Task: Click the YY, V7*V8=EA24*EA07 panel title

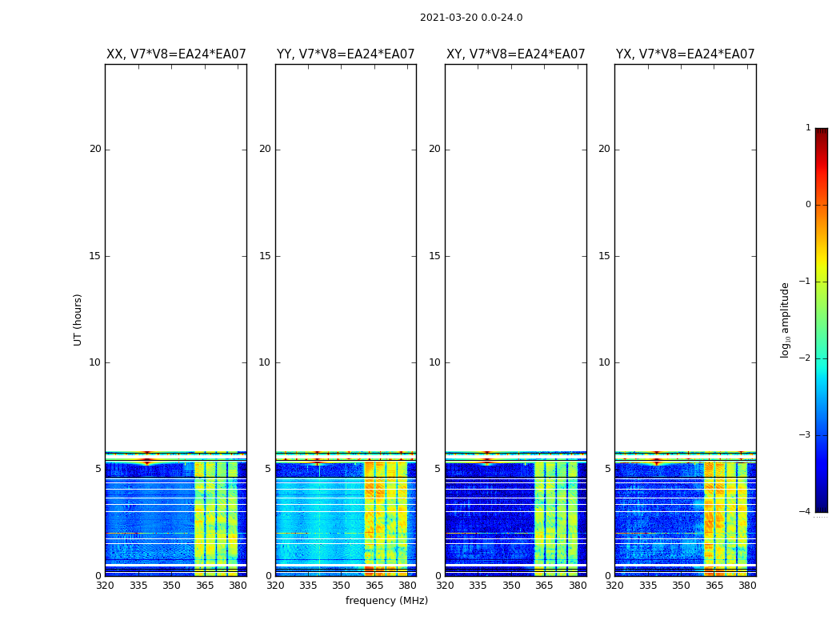Action: (x=346, y=54)
